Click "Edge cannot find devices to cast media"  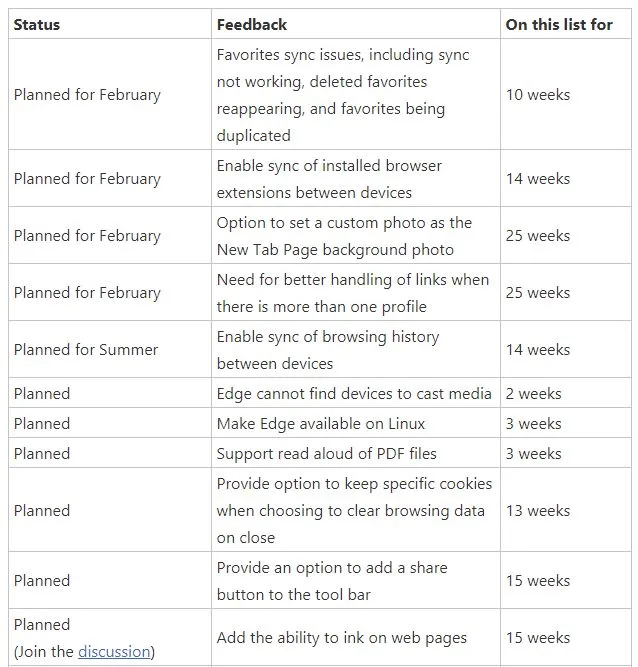coord(354,394)
